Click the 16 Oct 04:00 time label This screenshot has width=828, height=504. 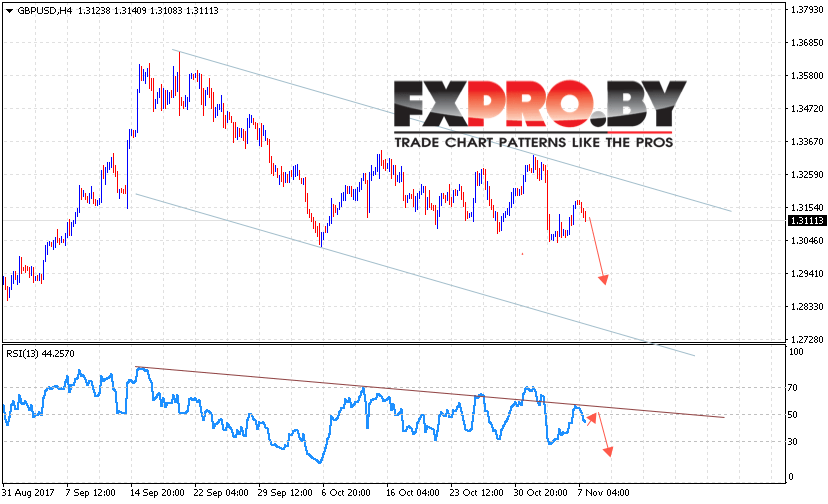pos(412,492)
